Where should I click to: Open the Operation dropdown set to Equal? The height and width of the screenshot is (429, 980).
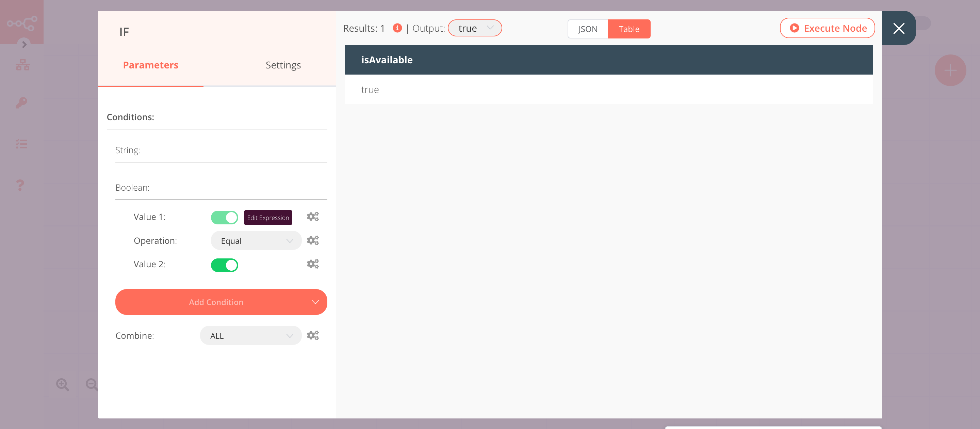256,240
